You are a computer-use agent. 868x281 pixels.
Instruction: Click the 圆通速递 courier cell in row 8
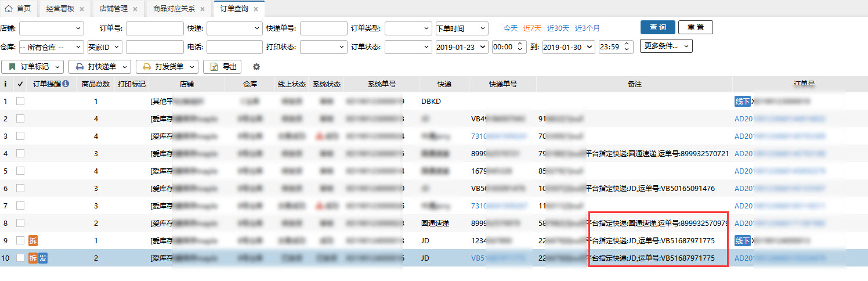coord(436,223)
